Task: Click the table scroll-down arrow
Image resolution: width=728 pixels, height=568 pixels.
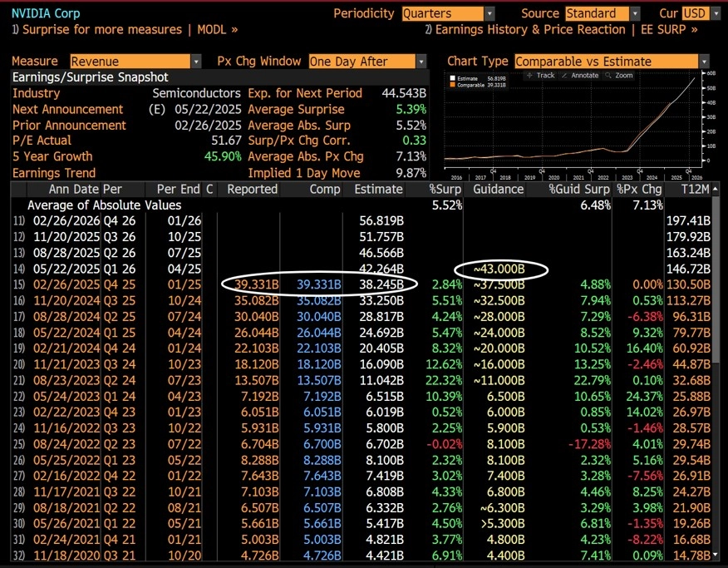Action: click(716, 555)
